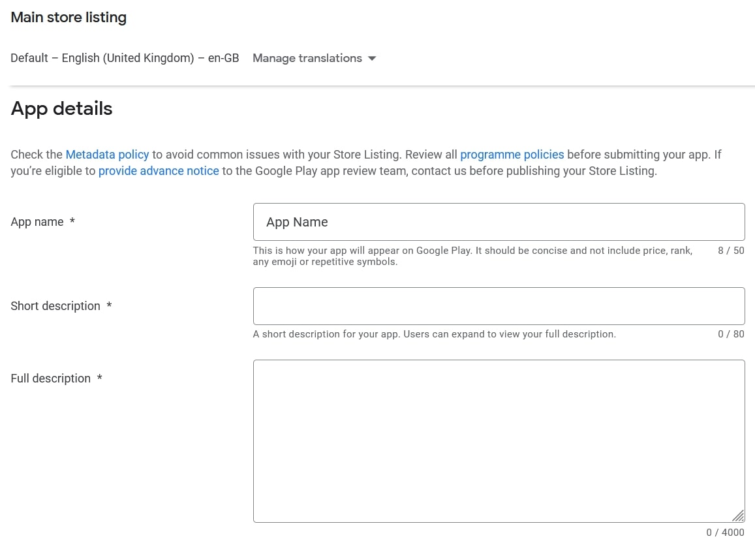Click the 8 / 50 character counter
Screen dimensions: 755x560
(x=731, y=251)
